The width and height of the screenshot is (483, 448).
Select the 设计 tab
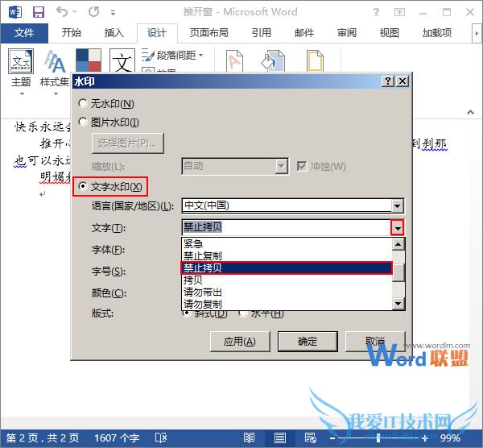coord(157,33)
